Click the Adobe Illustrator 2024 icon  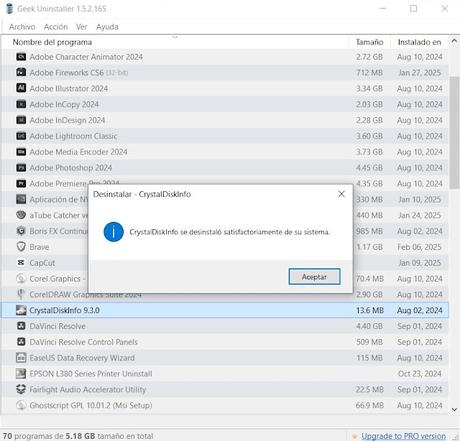coord(21,88)
